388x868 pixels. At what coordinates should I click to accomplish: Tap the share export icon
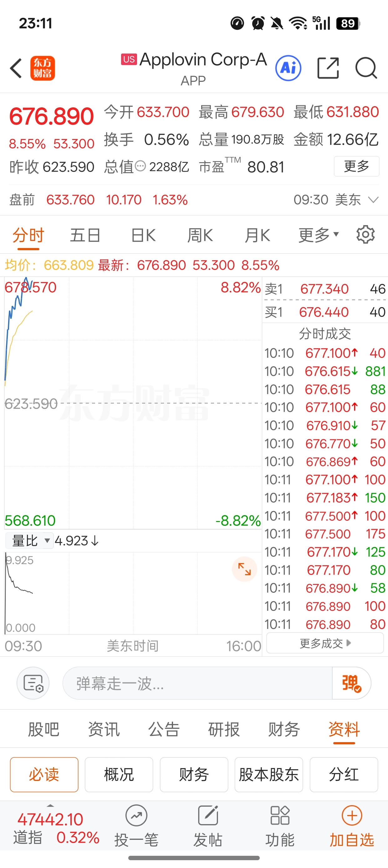coord(328,68)
